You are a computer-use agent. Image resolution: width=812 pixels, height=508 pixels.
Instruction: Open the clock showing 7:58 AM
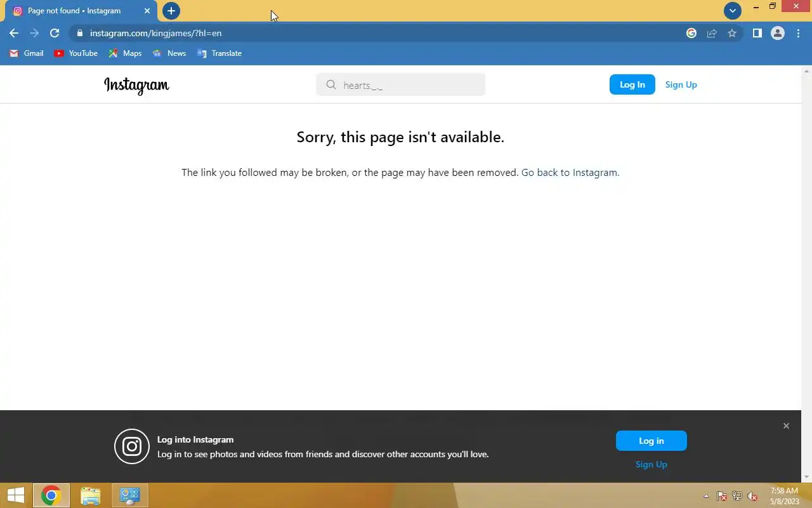coord(784,496)
